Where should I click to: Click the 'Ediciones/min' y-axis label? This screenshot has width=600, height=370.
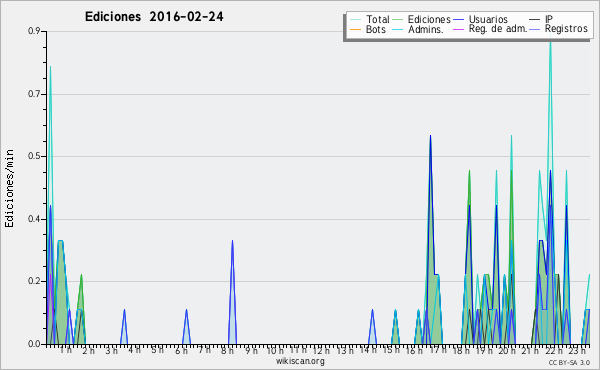click(x=9, y=188)
